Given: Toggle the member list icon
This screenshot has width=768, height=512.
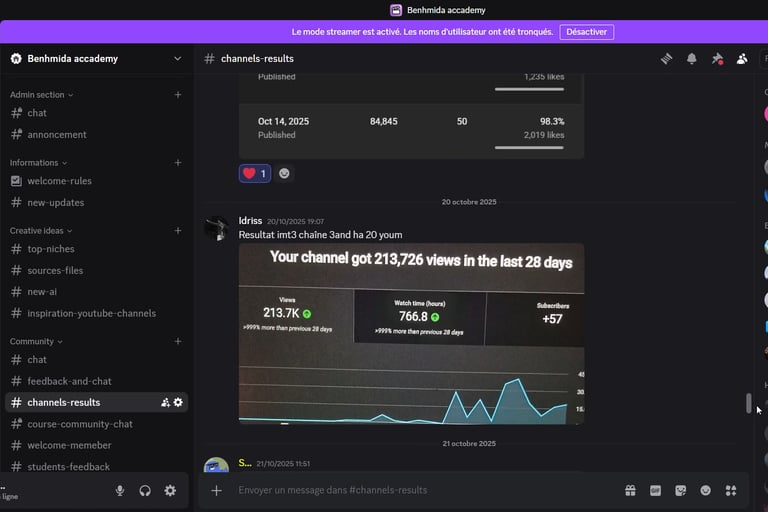Looking at the screenshot, I should tap(742, 59).
